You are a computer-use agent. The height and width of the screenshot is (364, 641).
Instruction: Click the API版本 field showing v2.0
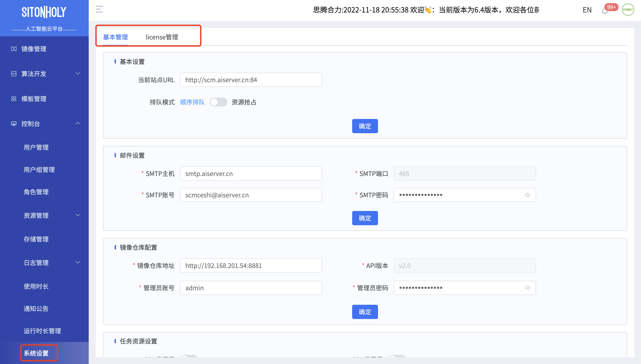tap(465, 266)
